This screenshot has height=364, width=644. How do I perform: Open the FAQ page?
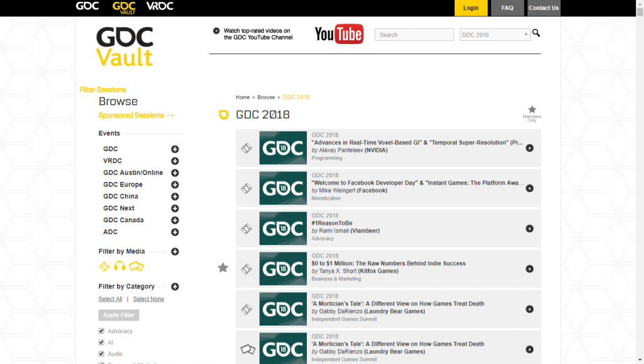click(x=508, y=8)
